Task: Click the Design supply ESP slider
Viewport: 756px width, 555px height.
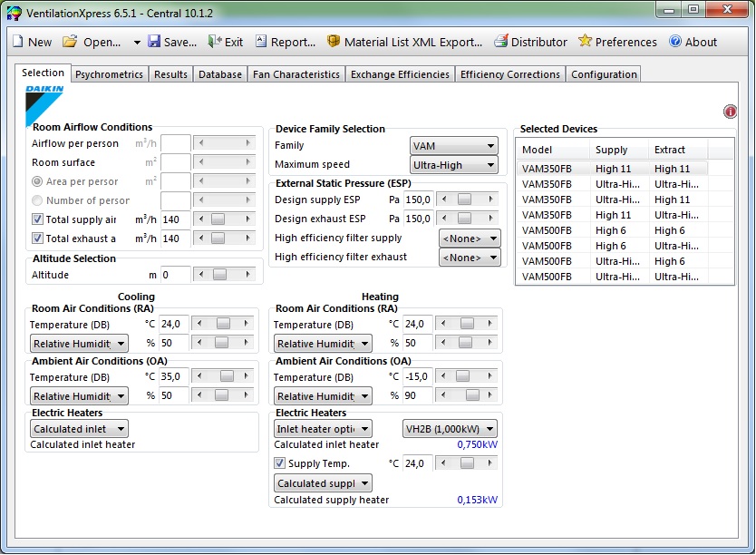Action: point(468,200)
